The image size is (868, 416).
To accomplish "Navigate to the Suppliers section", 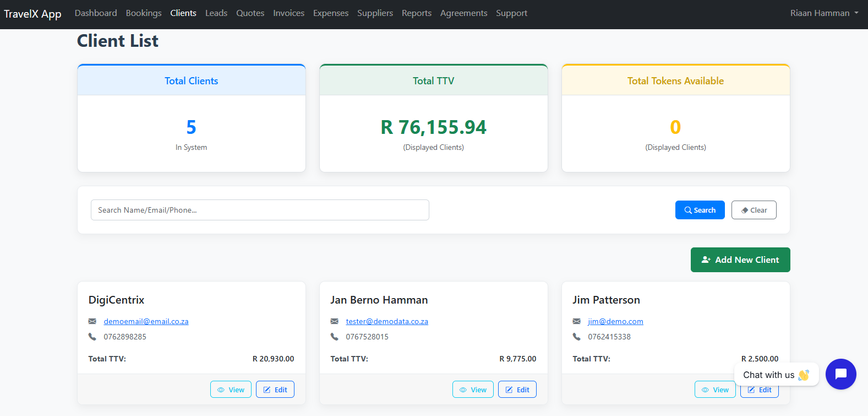I will click(x=375, y=13).
